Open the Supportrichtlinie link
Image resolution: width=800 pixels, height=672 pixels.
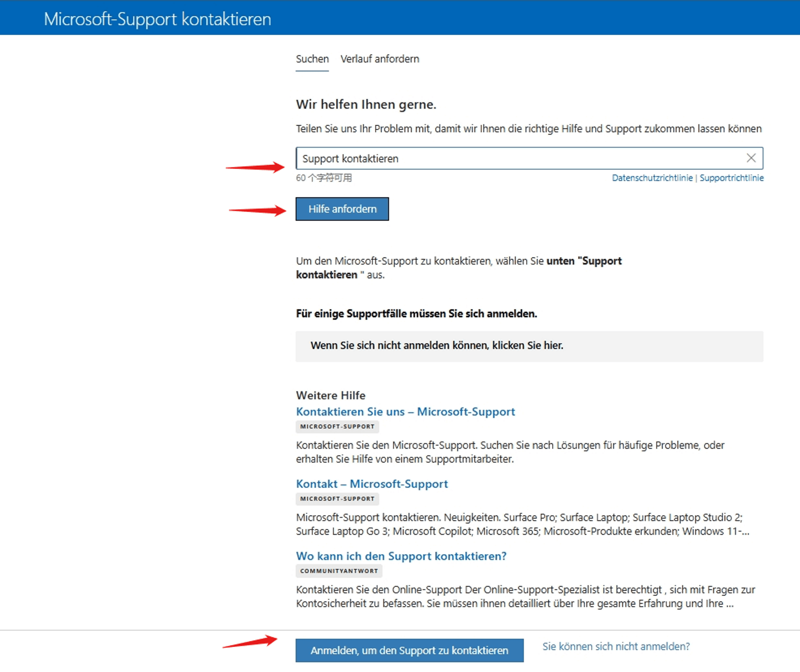tap(731, 178)
